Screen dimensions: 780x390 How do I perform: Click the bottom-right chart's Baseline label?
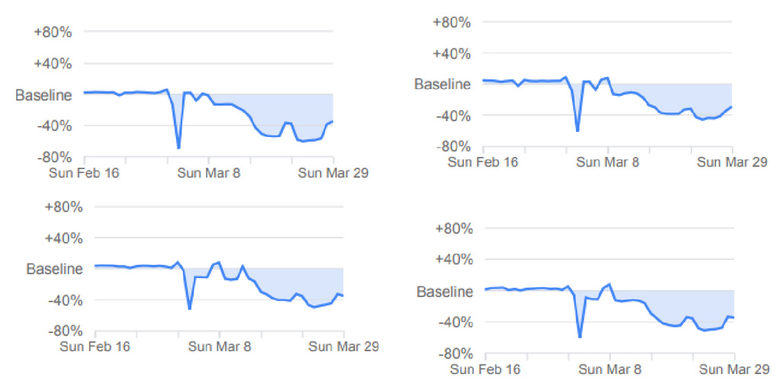[x=445, y=292]
